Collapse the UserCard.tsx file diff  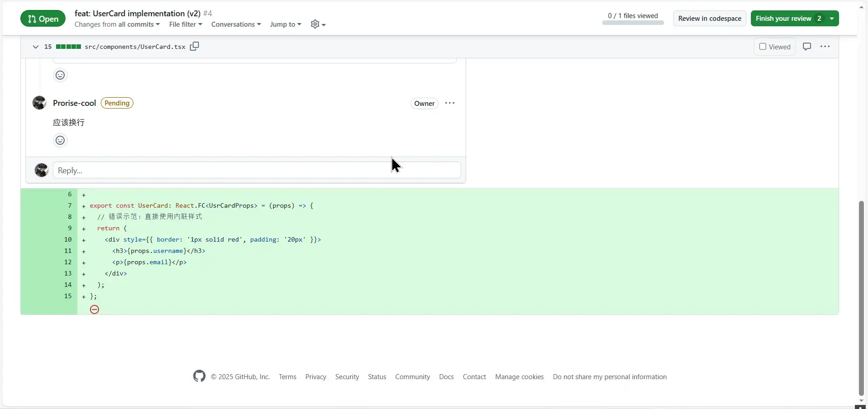36,47
